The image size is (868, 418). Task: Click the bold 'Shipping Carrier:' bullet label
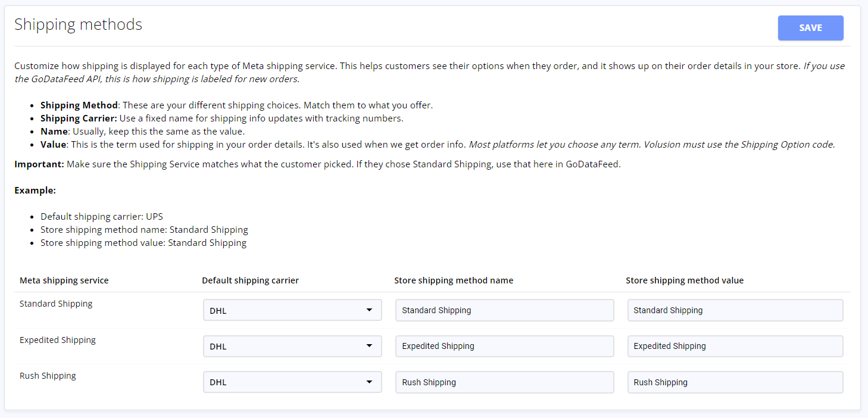tap(79, 118)
